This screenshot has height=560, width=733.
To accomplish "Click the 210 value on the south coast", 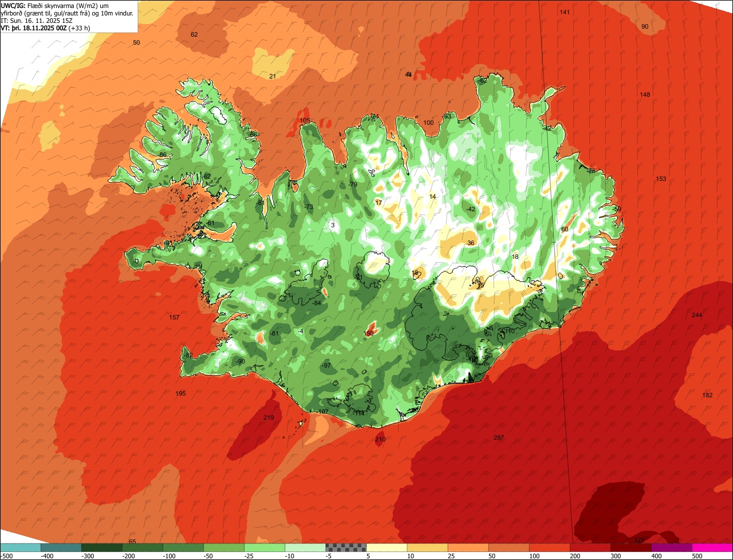I will (380, 439).
